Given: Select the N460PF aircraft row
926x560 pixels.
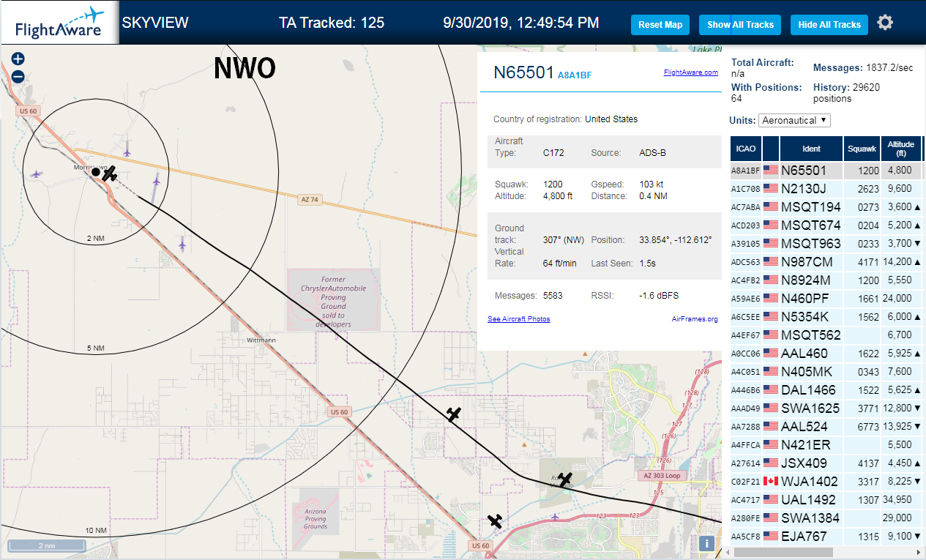Looking at the screenshot, I should (x=827, y=299).
